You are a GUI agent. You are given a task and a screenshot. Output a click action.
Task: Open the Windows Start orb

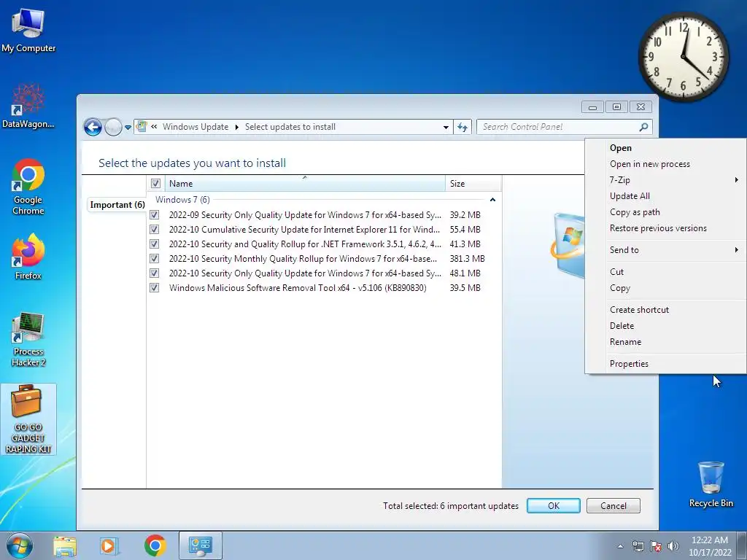[20, 545]
